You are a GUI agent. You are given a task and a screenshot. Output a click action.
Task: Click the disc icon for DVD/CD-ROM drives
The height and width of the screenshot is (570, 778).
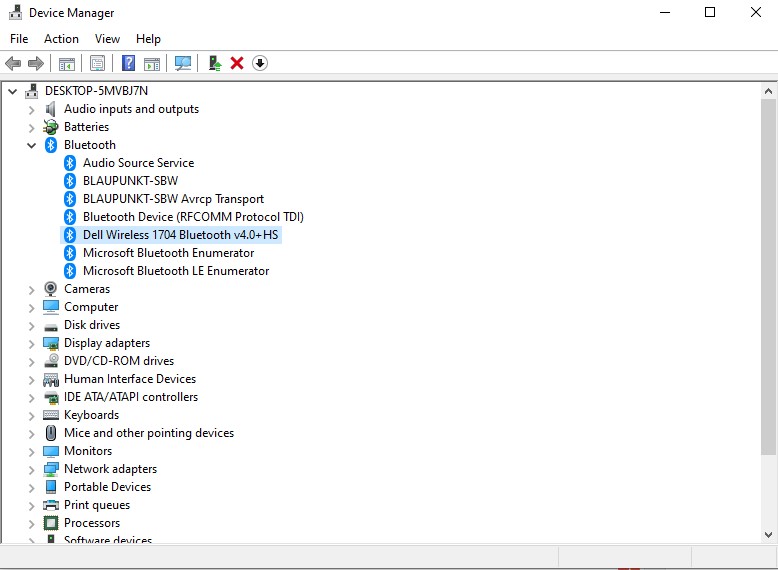(51, 361)
